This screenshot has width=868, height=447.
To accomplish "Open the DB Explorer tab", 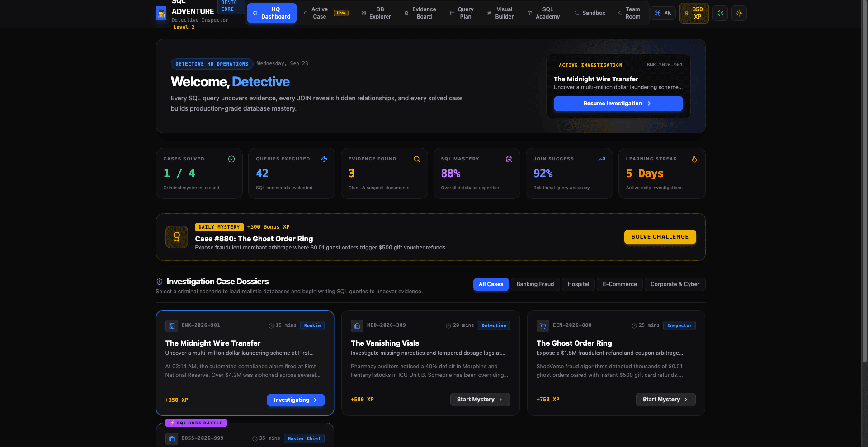I will pyautogui.click(x=376, y=13).
